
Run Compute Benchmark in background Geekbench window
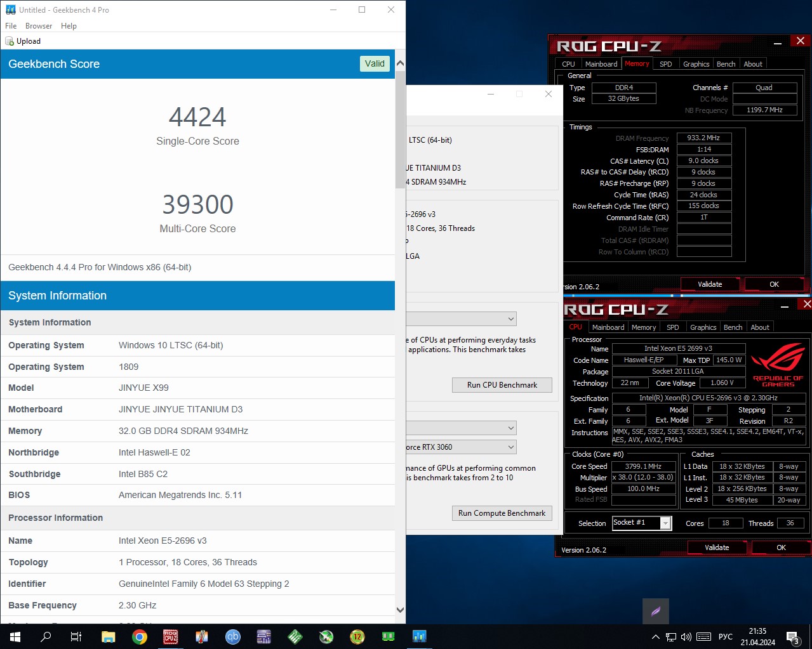point(502,513)
